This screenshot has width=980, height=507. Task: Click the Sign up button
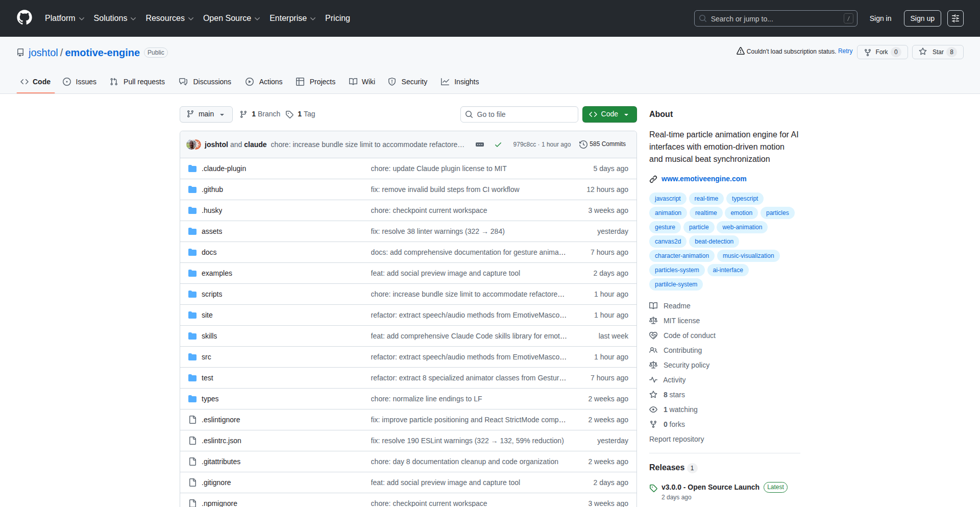point(922,18)
